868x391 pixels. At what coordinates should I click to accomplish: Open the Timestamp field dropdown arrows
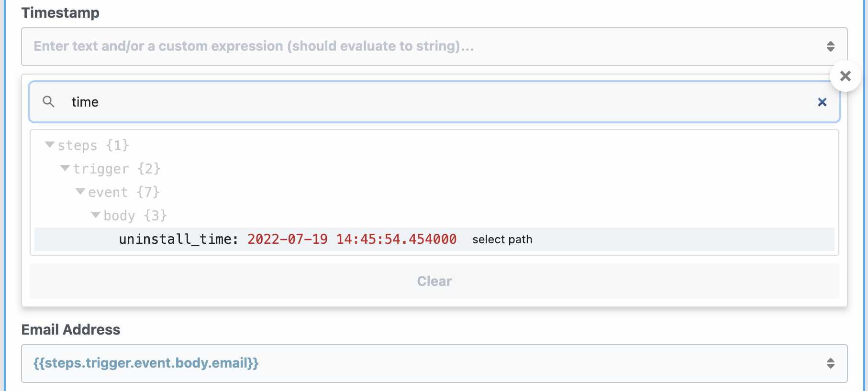831,46
